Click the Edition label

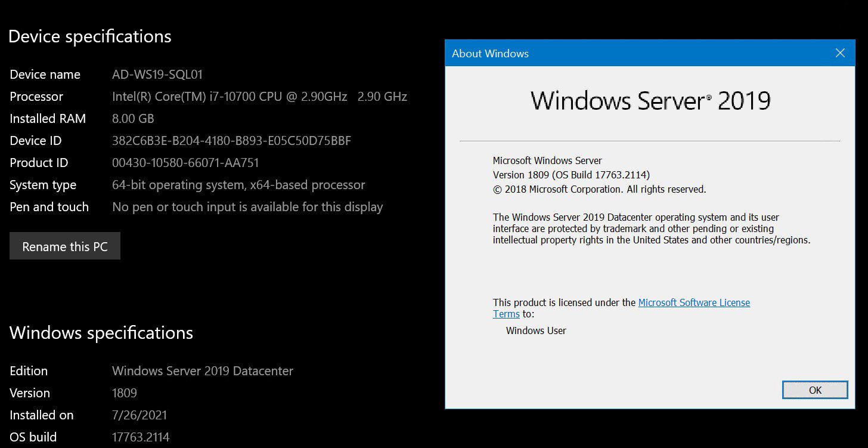[x=29, y=371]
